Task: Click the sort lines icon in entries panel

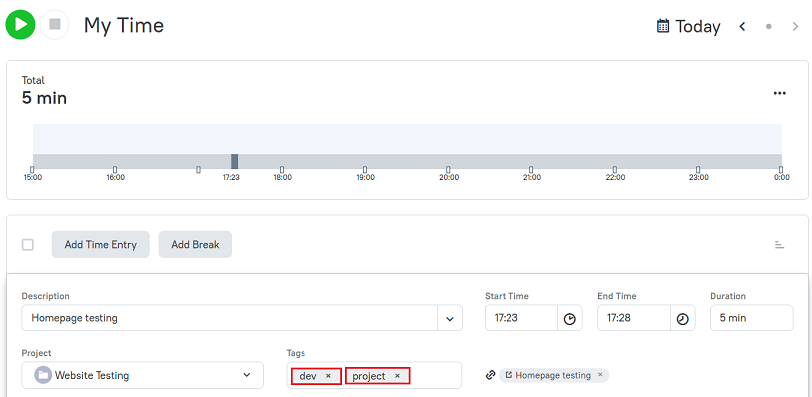Action: 779,244
